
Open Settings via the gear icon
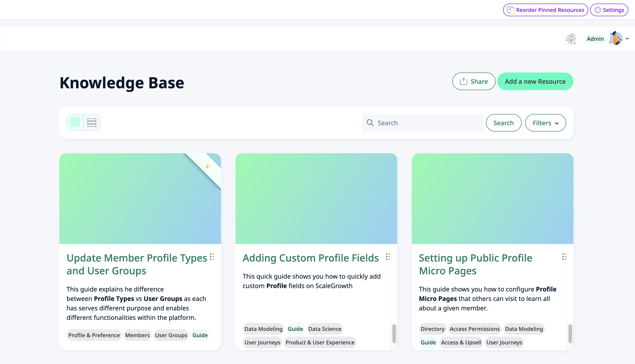click(598, 10)
